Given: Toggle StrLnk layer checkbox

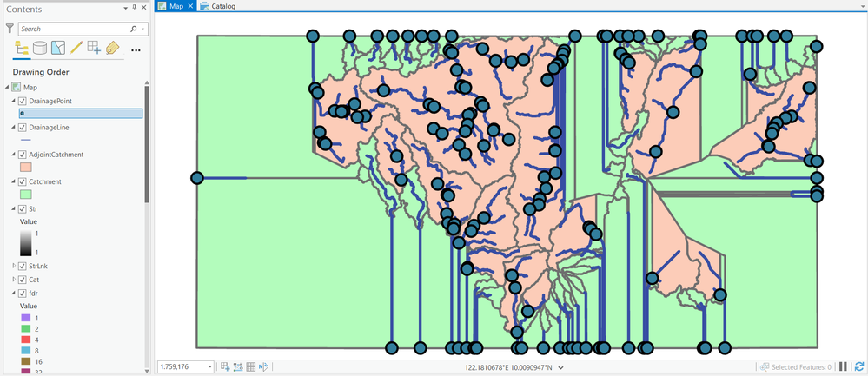Looking at the screenshot, I should pos(23,266).
